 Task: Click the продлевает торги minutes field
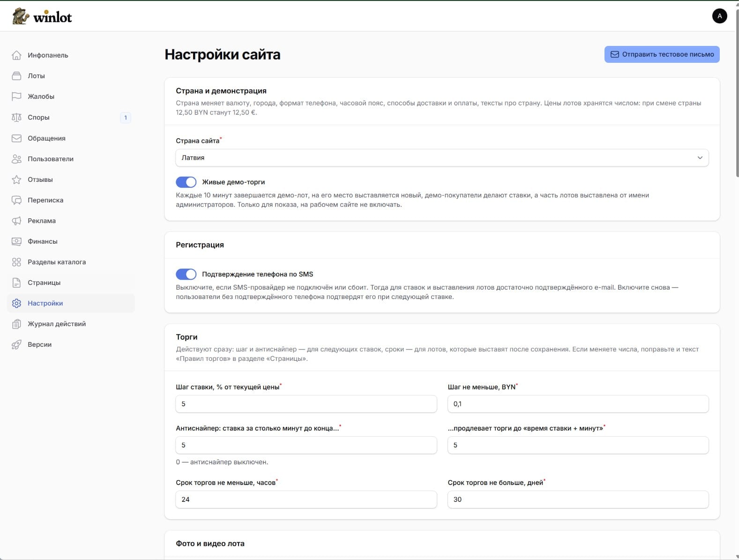tap(578, 445)
